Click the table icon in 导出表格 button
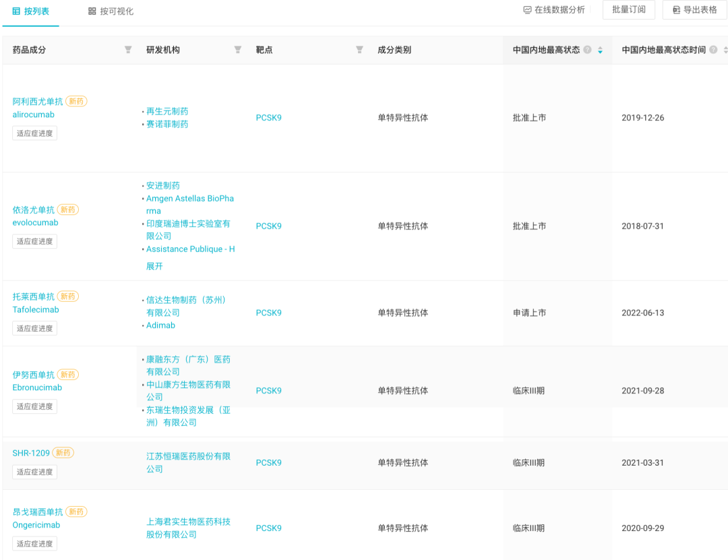Image resolution: width=728 pixels, height=560 pixels. pyautogui.click(x=677, y=9)
